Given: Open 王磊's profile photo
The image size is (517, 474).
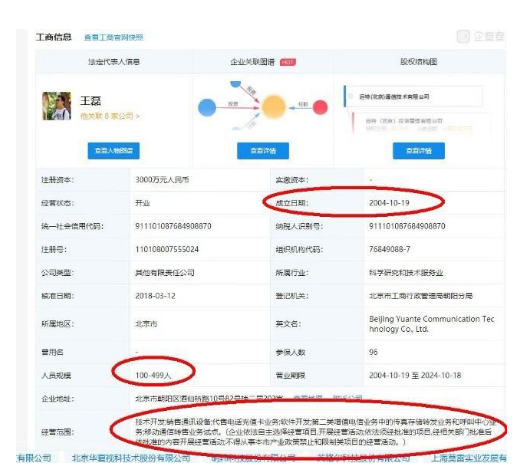Looking at the screenshot, I should point(57,106).
